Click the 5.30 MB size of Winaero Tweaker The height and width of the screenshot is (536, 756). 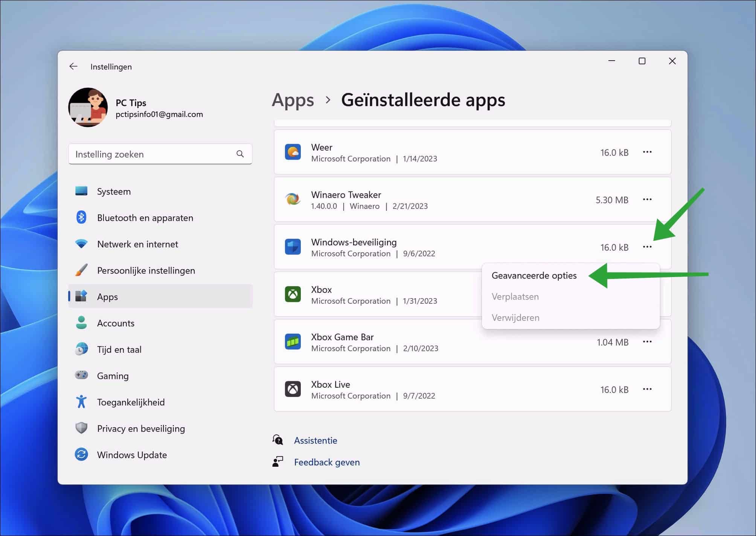point(612,200)
